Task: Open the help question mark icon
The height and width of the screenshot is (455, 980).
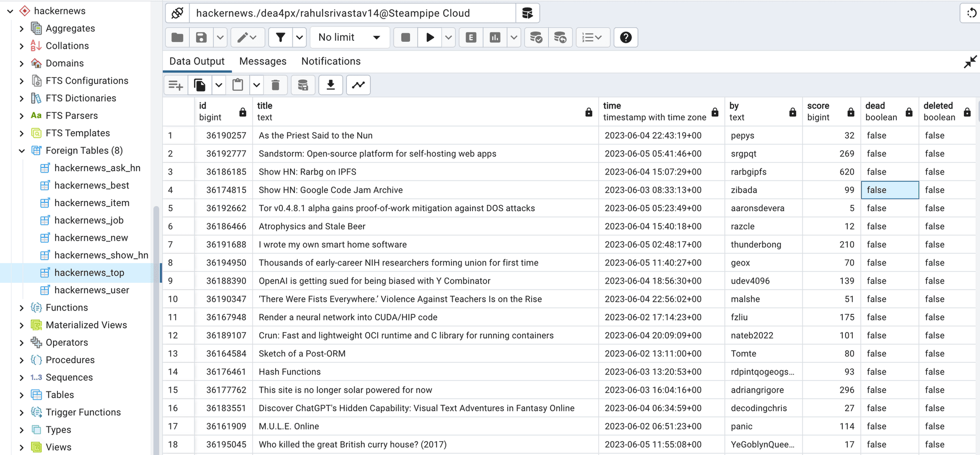Action: point(625,37)
